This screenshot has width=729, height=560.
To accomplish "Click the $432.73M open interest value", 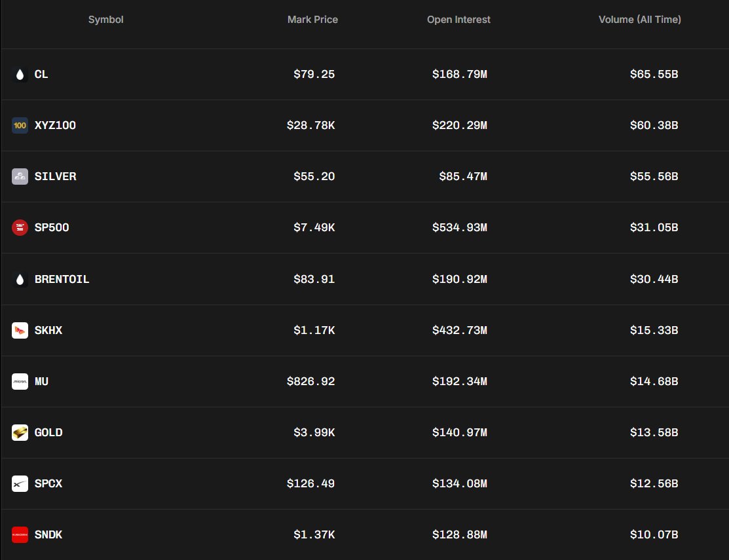I will [460, 330].
